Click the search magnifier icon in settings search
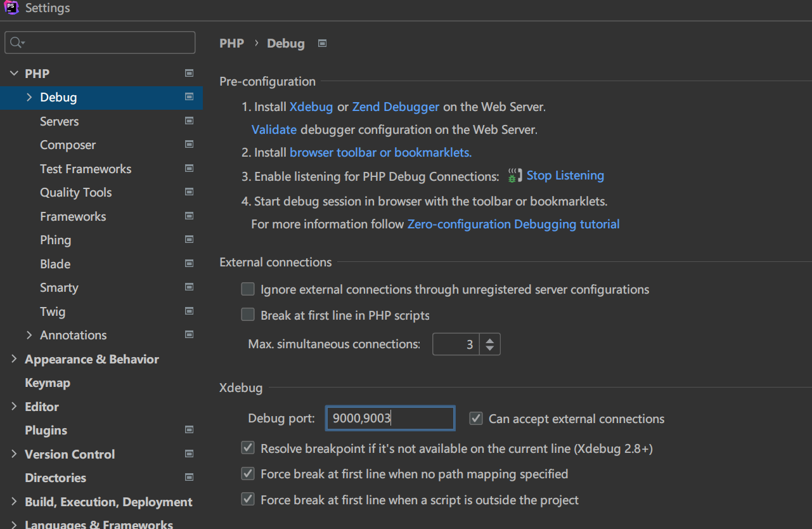The image size is (812, 529). point(17,42)
